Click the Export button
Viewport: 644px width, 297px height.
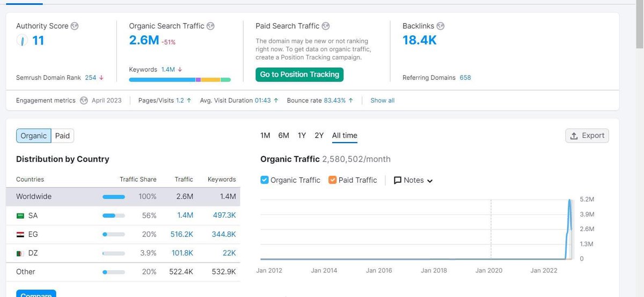pos(587,136)
